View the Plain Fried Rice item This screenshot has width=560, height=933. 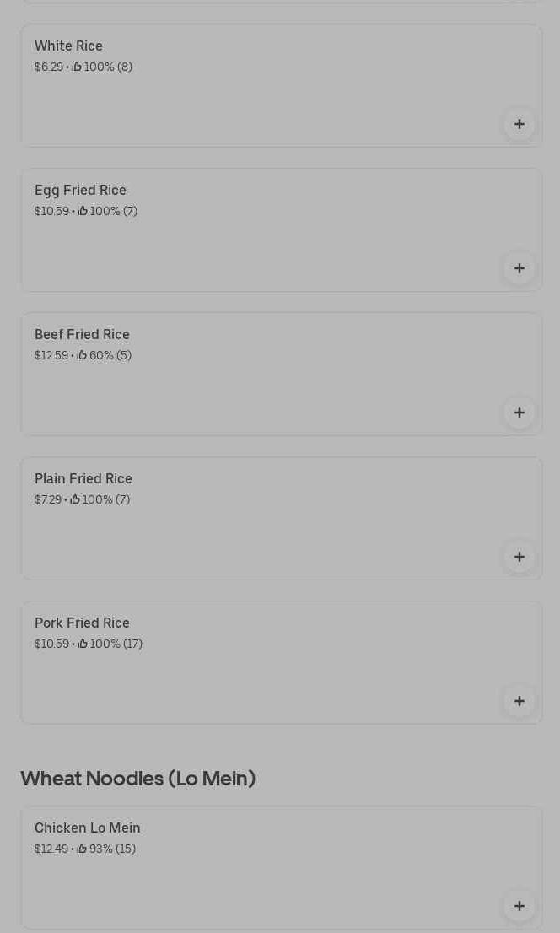click(x=83, y=479)
